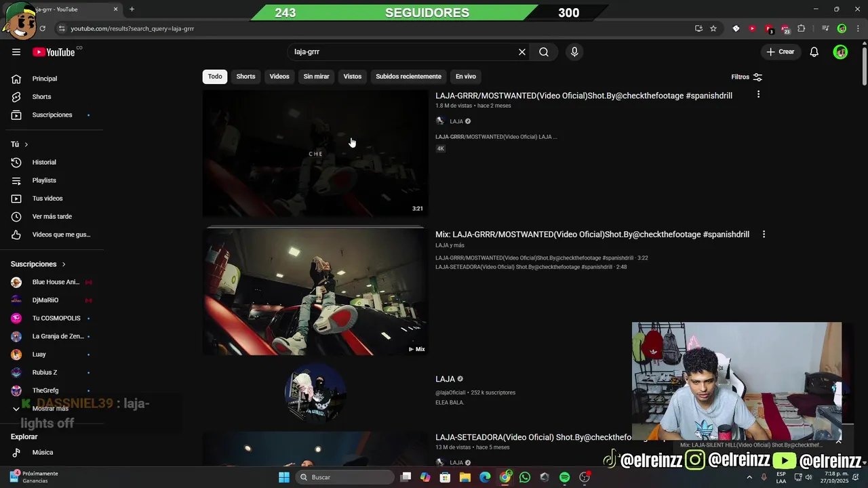Show hidden system tray icons

(749, 477)
